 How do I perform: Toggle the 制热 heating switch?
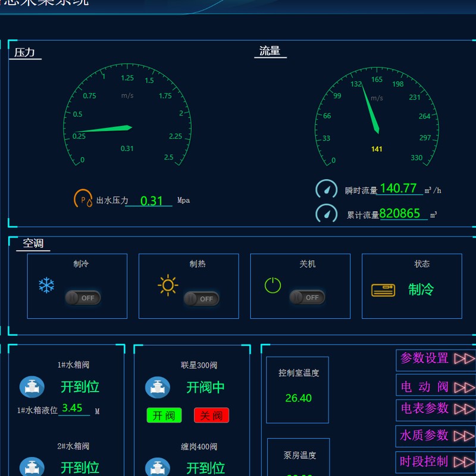coord(201,299)
